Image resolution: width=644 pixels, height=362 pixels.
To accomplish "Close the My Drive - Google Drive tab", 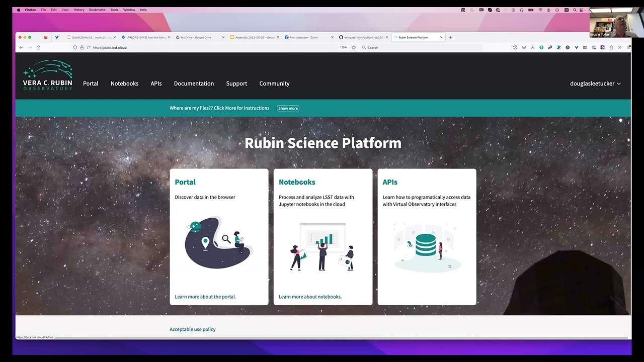I will tap(224, 37).
